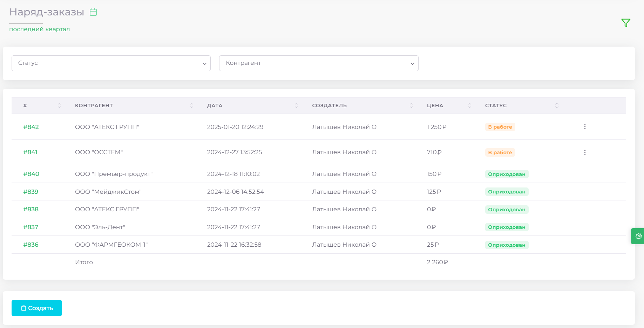Click the В работе badge for #842
This screenshot has width=644, height=328.
click(500, 127)
